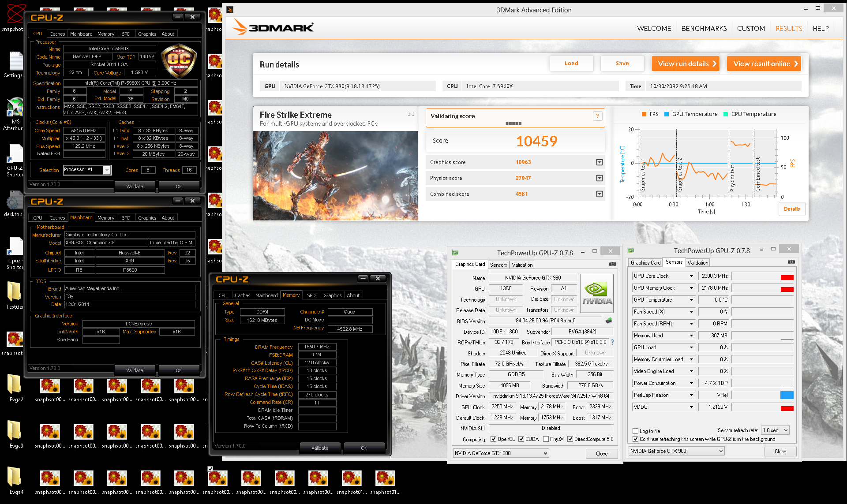
Task: Click the View result online button
Action: [764, 64]
